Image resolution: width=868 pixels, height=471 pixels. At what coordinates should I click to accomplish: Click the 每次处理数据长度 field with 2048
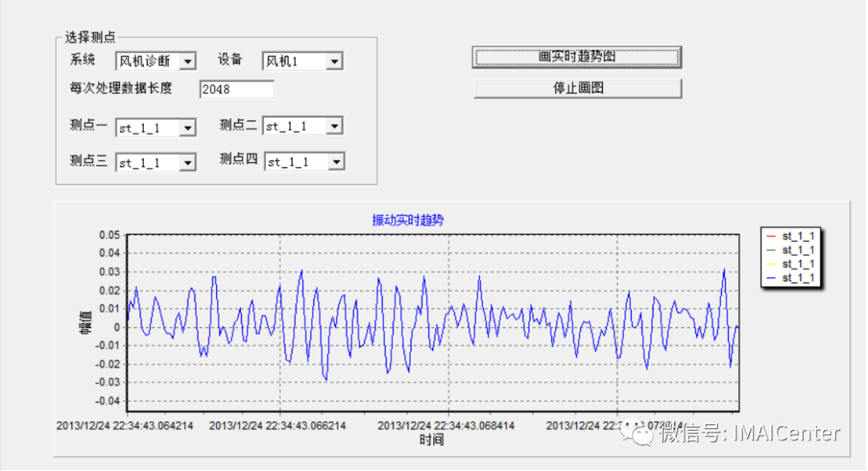coord(236,89)
